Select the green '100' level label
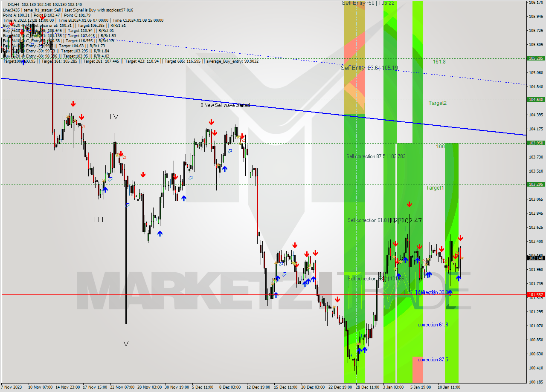Viewport: 546px width, 392px height. 440,147
